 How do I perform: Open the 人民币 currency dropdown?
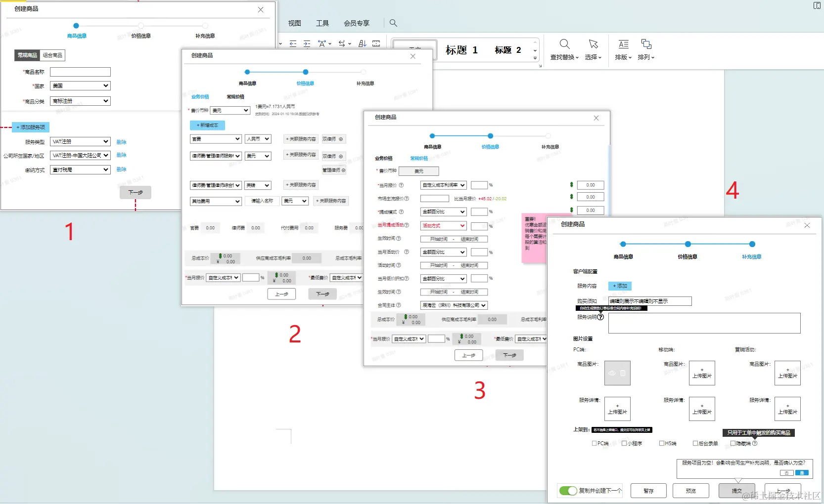[258, 139]
